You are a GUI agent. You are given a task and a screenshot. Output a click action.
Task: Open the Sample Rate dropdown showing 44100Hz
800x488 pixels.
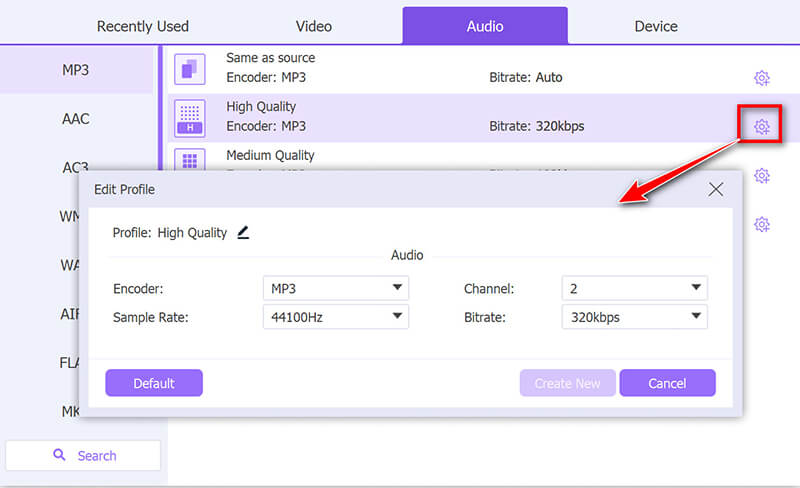(x=336, y=317)
